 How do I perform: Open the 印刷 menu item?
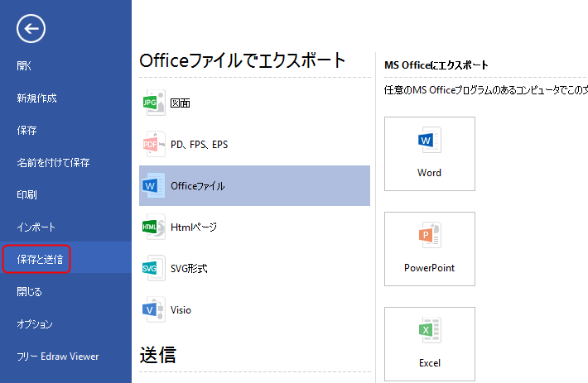(x=27, y=194)
